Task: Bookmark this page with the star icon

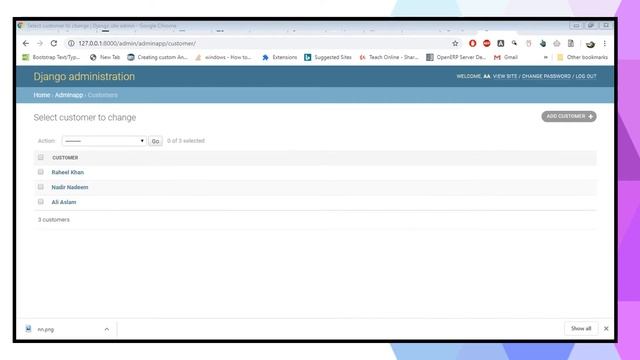Action: [x=455, y=43]
